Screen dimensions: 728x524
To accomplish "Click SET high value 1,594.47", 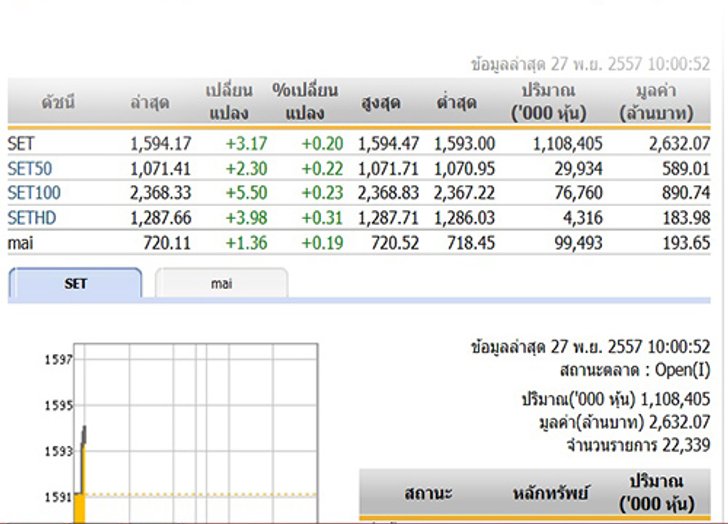I will tap(389, 143).
